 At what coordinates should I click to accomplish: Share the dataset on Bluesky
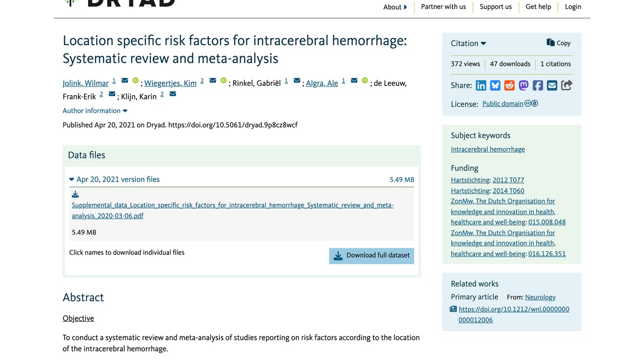[x=495, y=85]
